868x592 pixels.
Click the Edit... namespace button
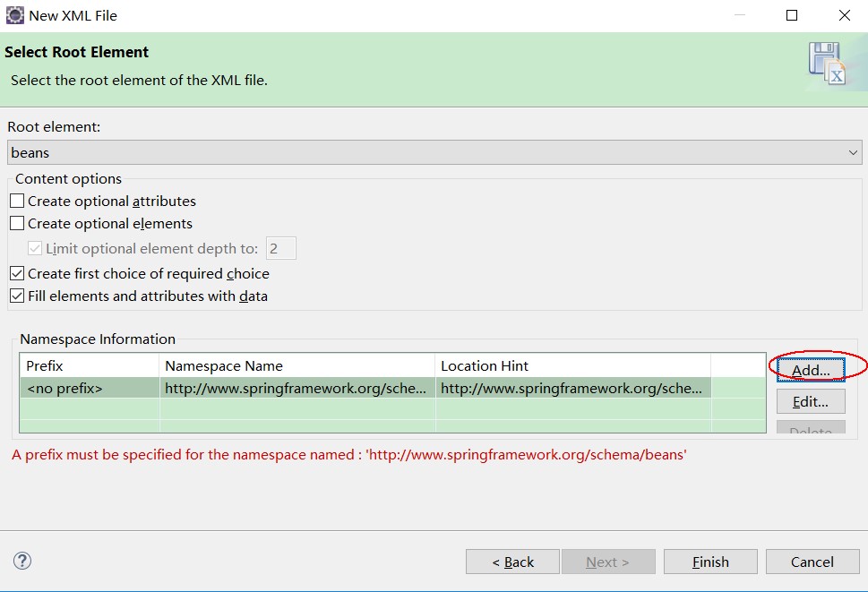tap(811, 401)
